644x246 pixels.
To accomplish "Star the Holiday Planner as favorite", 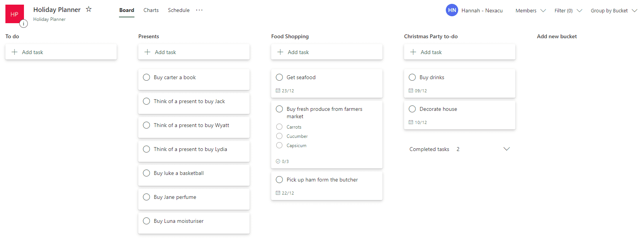I will coord(89,9).
